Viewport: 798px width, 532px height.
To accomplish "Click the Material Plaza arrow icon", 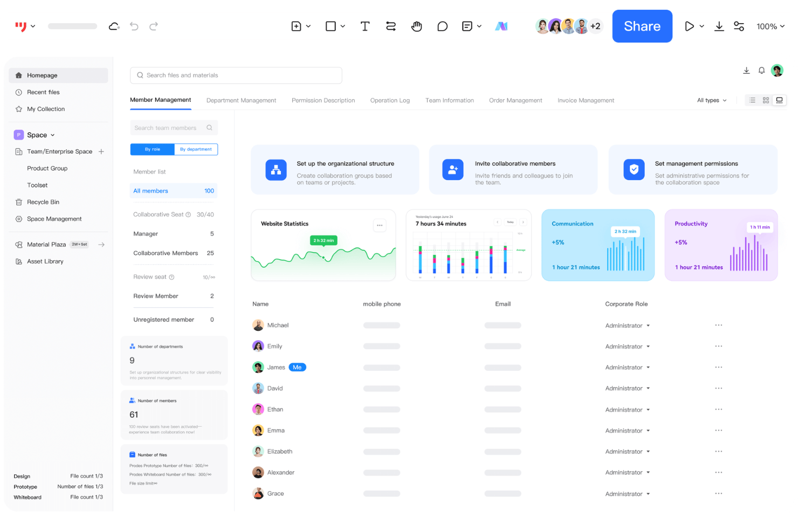I will [101, 245].
